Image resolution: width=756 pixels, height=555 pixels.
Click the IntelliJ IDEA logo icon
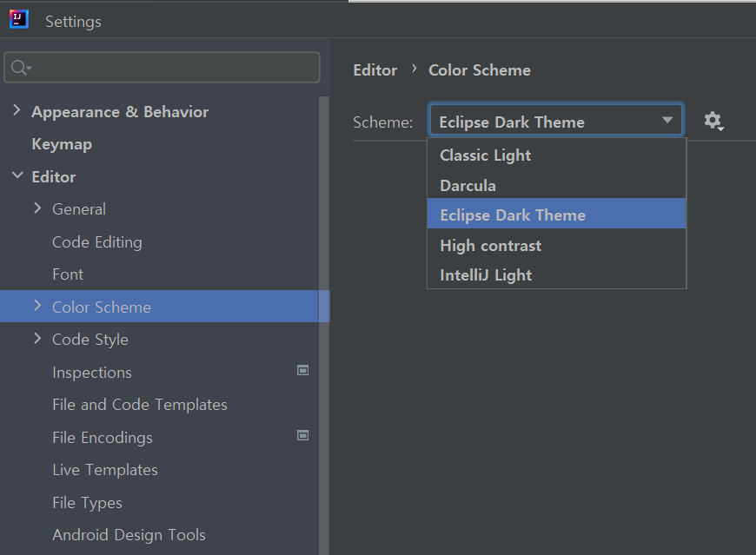coord(19,19)
